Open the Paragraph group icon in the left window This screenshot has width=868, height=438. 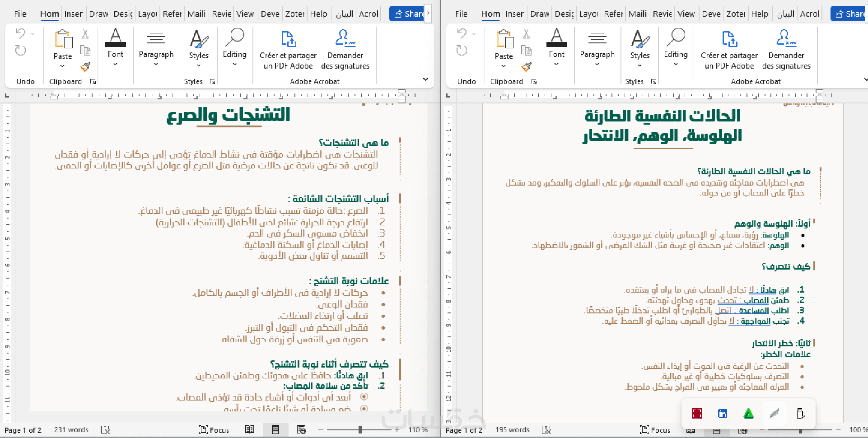click(x=156, y=37)
